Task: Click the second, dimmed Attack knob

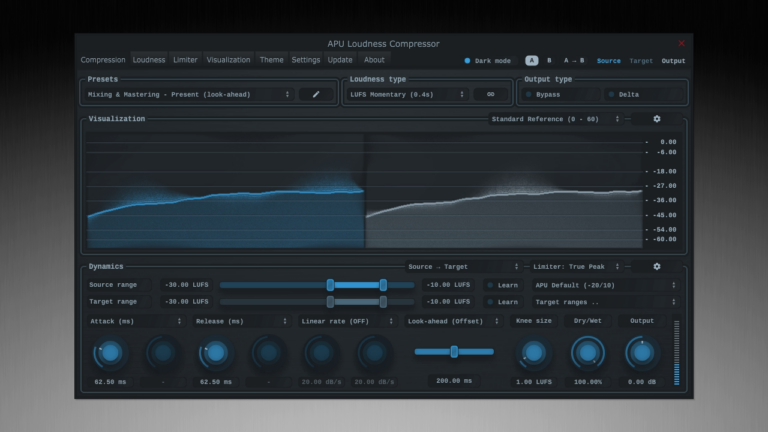Action: 163,353
